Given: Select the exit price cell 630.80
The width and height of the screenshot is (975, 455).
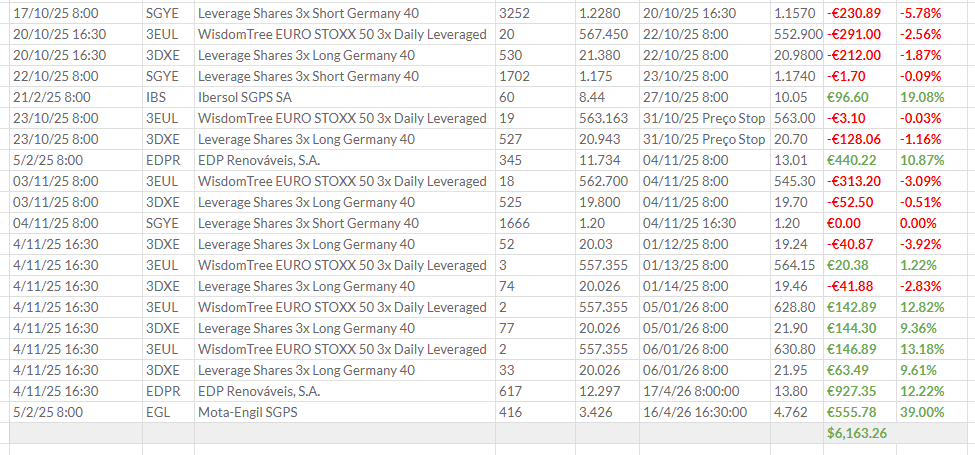Looking at the screenshot, I should pos(797,349).
